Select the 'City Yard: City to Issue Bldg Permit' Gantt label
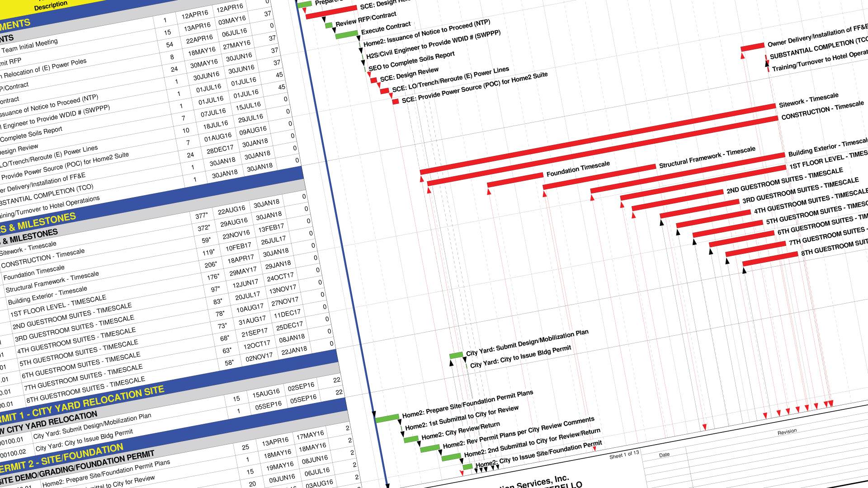Image resolution: width=868 pixels, height=488 pixels. click(x=520, y=357)
